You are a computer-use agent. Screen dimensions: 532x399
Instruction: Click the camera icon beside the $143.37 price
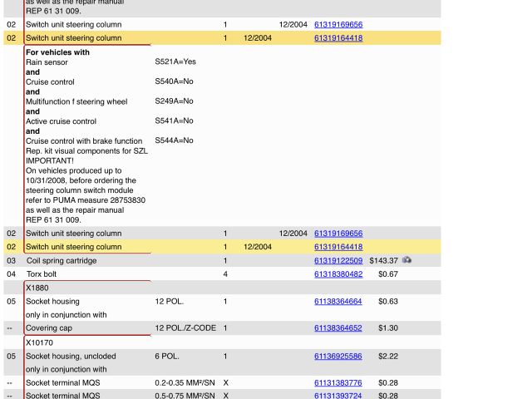pyautogui.click(x=406, y=260)
